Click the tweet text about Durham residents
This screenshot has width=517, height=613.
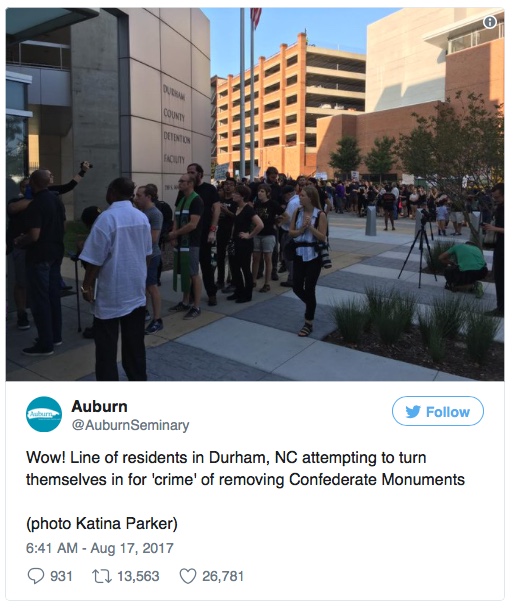point(245,468)
